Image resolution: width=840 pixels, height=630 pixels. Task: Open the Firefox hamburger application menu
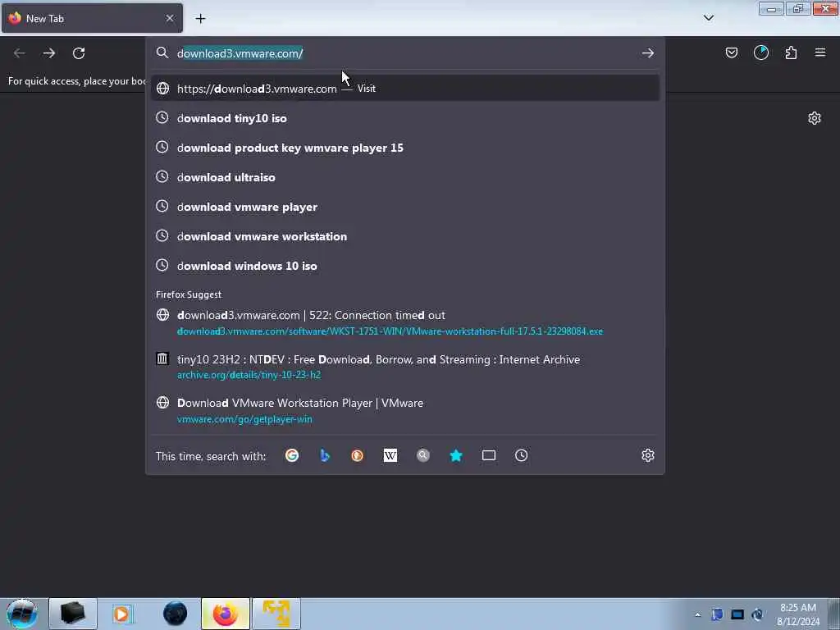coord(820,52)
